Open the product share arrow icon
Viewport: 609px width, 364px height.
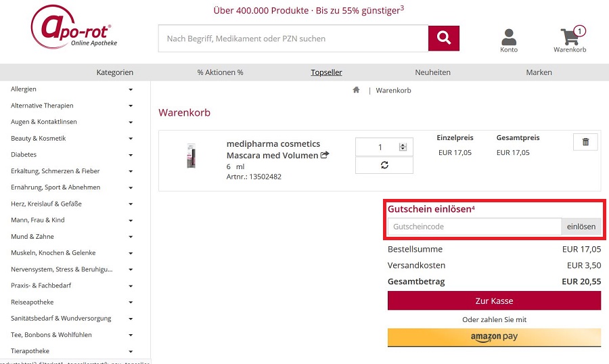(x=325, y=155)
